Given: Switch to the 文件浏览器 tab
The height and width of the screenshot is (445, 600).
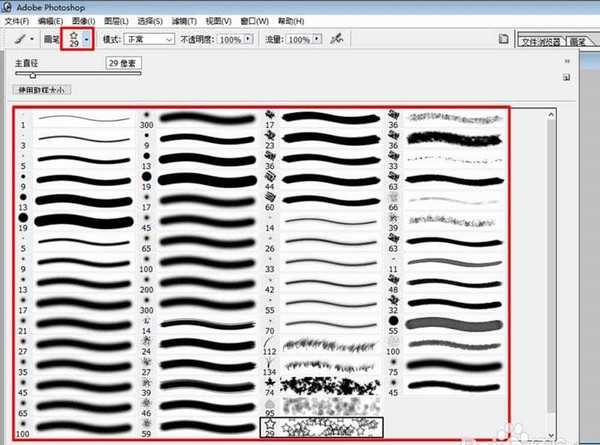Looking at the screenshot, I should pos(542,41).
